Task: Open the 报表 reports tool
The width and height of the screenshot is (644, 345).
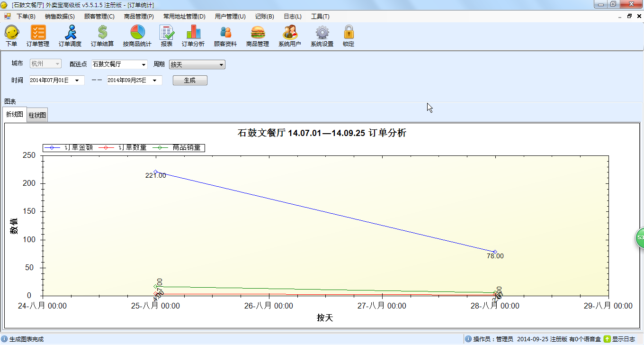Action: [x=166, y=36]
